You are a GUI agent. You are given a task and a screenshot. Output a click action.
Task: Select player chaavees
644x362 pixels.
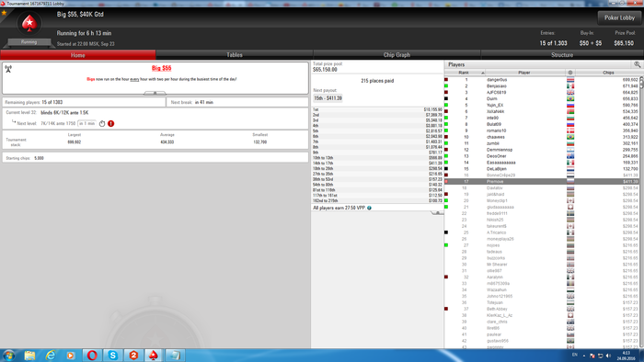(x=542, y=137)
